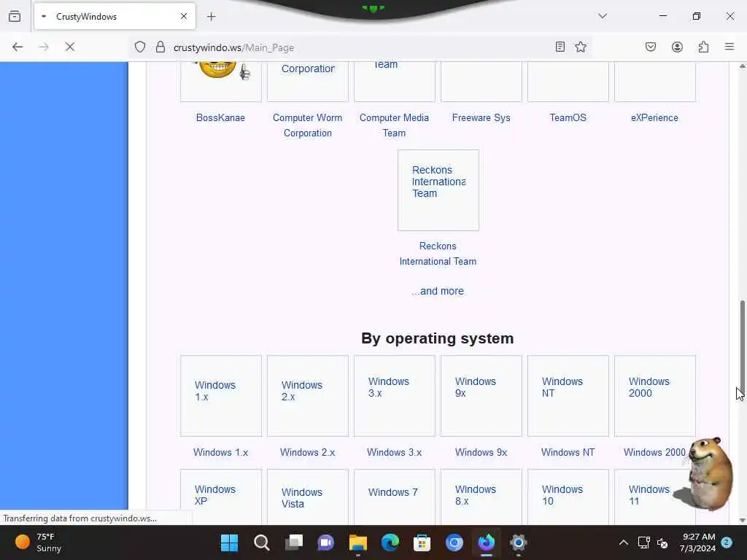747x560 pixels.
Task: Follow the ...and more link
Action: (x=438, y=291)
